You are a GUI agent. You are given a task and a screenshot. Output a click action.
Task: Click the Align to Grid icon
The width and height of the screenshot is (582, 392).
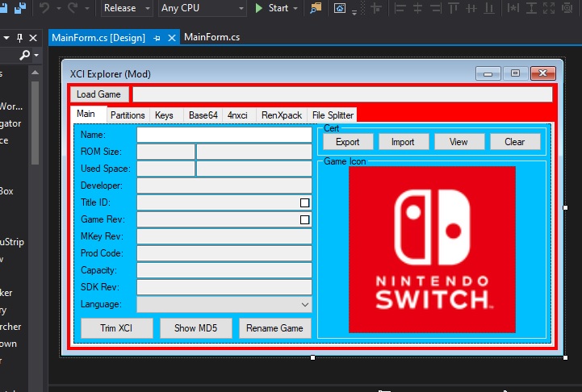(376, 8)
